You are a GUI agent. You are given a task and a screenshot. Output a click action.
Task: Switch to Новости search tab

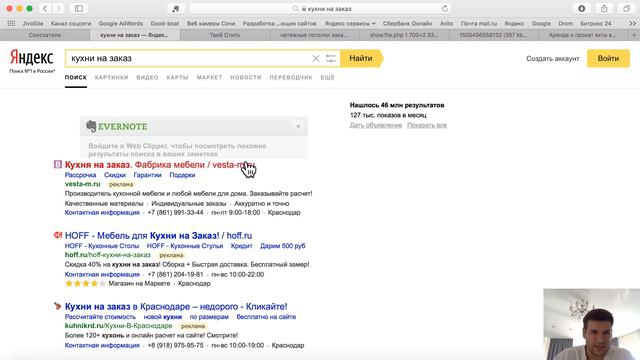(x=246, y=77)
